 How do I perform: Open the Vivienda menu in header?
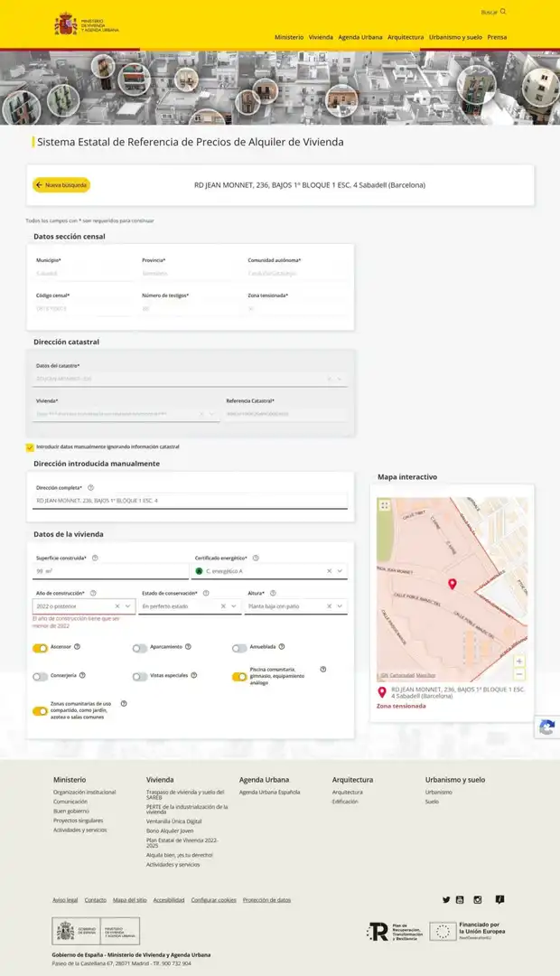coord(321,37)
